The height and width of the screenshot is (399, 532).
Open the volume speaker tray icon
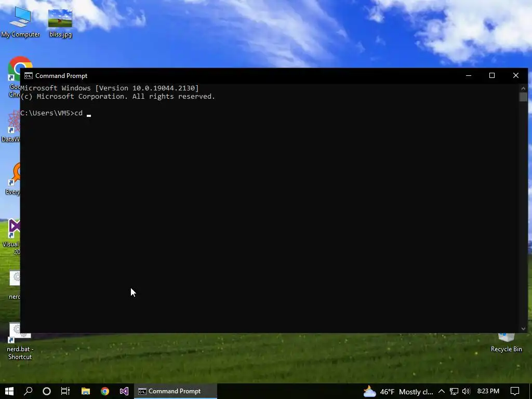click(466, 391)
